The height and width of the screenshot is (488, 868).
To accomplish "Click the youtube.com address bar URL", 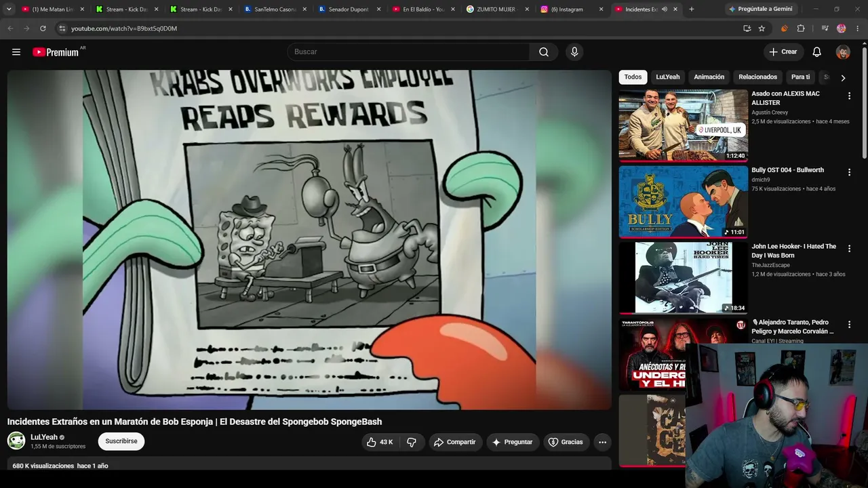I will click(124, 28).
